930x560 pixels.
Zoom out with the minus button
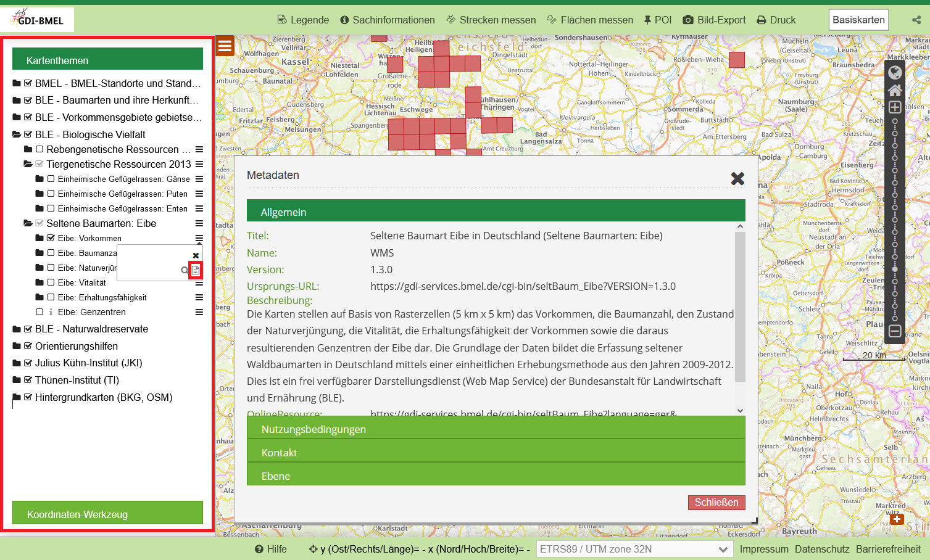point(895,331)
